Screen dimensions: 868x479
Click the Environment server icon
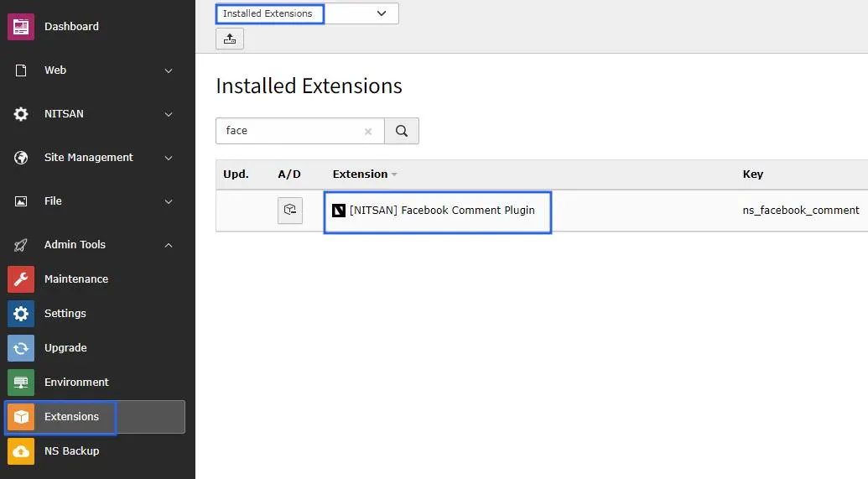point(20,382)
